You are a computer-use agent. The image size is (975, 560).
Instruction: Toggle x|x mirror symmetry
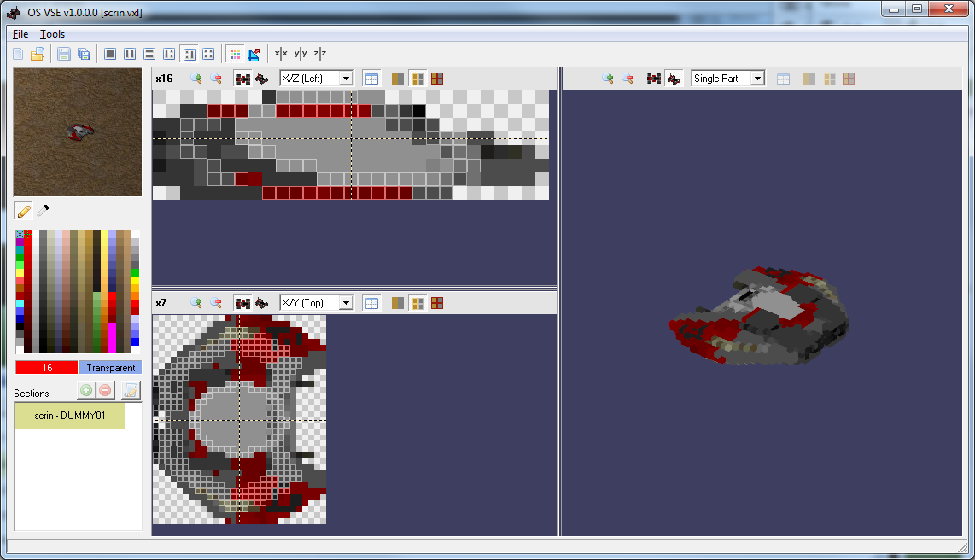tap(281, 54)
